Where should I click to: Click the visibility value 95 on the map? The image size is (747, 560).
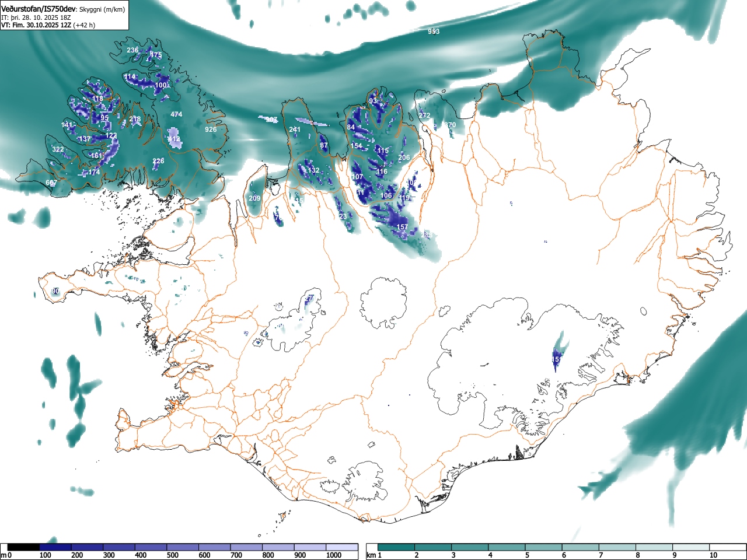(104, 118)
